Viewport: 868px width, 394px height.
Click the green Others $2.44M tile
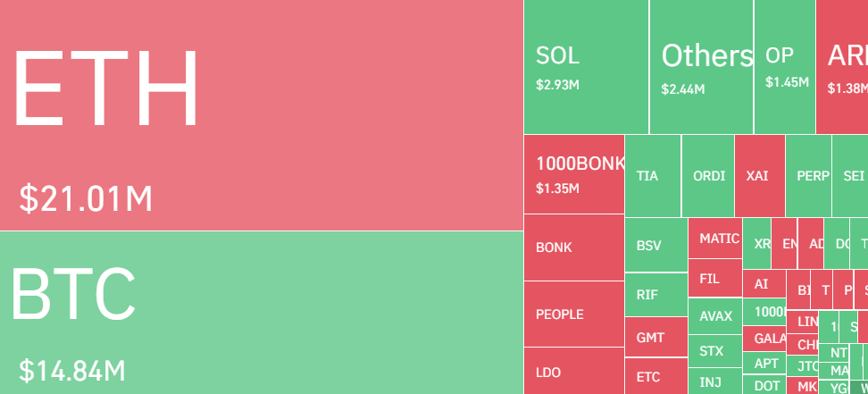(701, 67)
